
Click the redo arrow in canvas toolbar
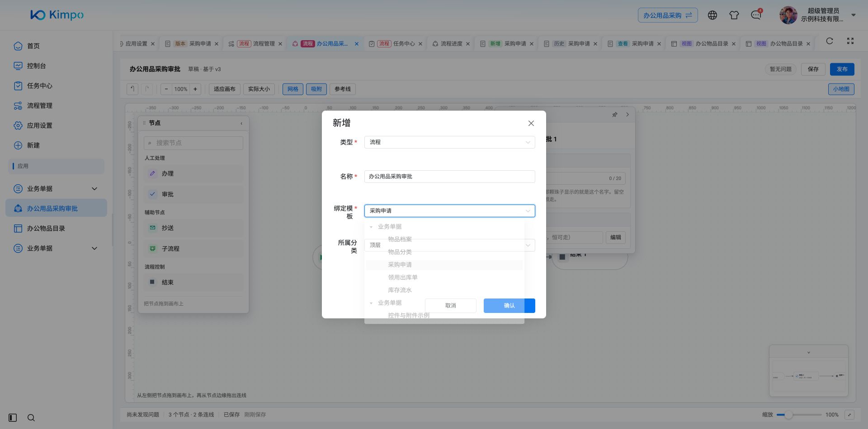point(147,89)
